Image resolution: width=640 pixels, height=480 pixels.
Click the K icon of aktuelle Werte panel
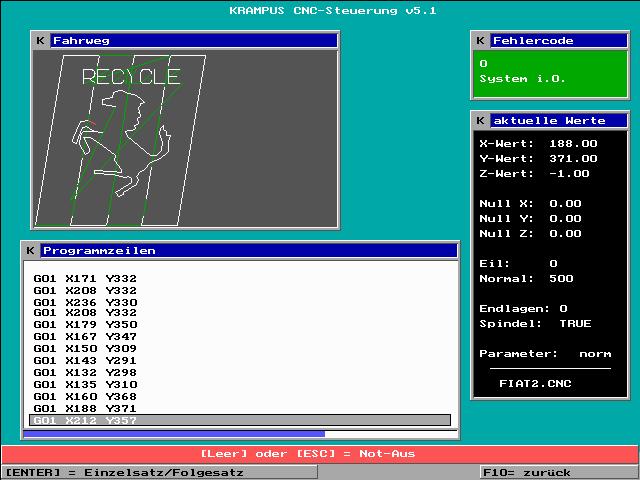481,121
